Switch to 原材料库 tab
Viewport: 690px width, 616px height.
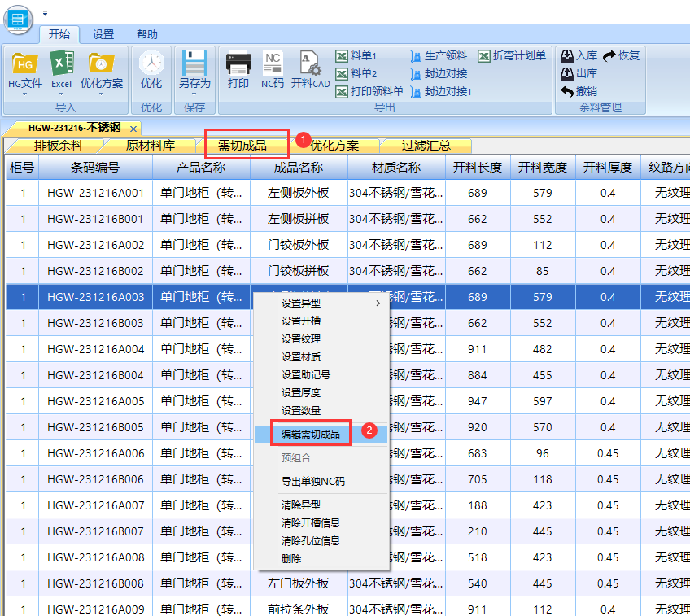pyautogui.click(x=151, y=145)
